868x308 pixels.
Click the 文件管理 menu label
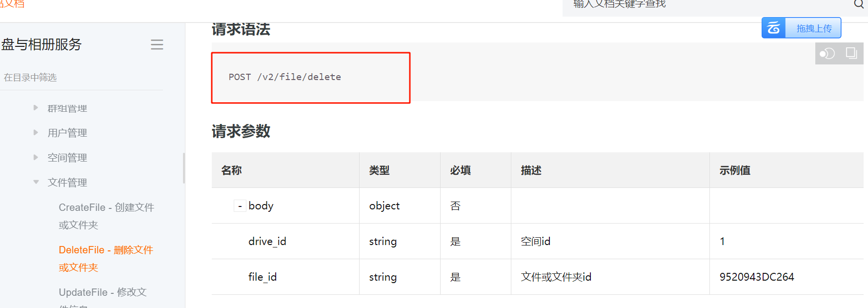tap(67, 183)
